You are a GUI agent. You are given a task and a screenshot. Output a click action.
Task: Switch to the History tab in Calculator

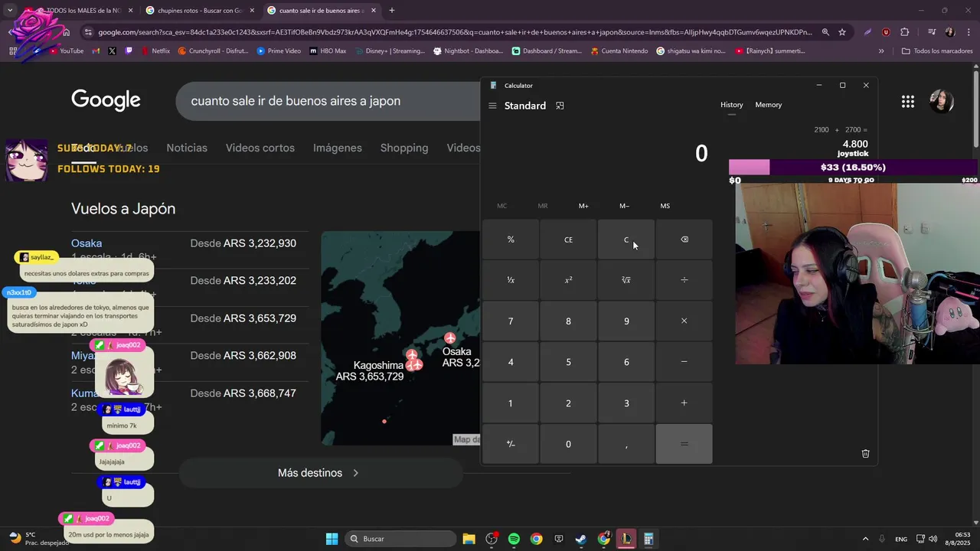[731, 105]
